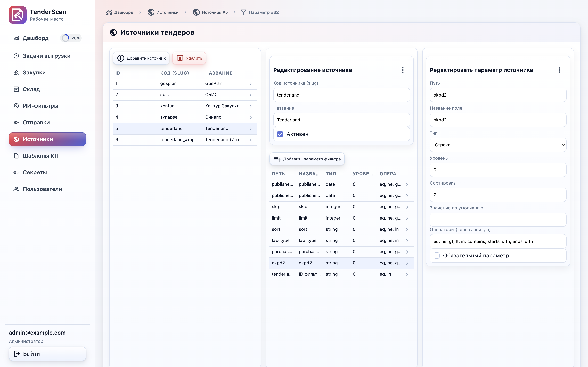588x367 pixels.
Task: Go to Задачи выгрузки menu item
Action: pos(46,56)
